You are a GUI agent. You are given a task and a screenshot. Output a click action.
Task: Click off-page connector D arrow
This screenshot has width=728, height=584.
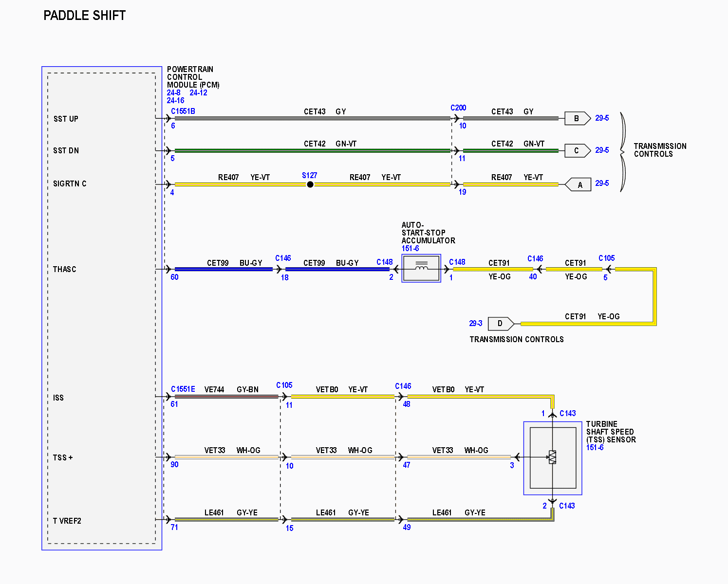tap(501, 324)
